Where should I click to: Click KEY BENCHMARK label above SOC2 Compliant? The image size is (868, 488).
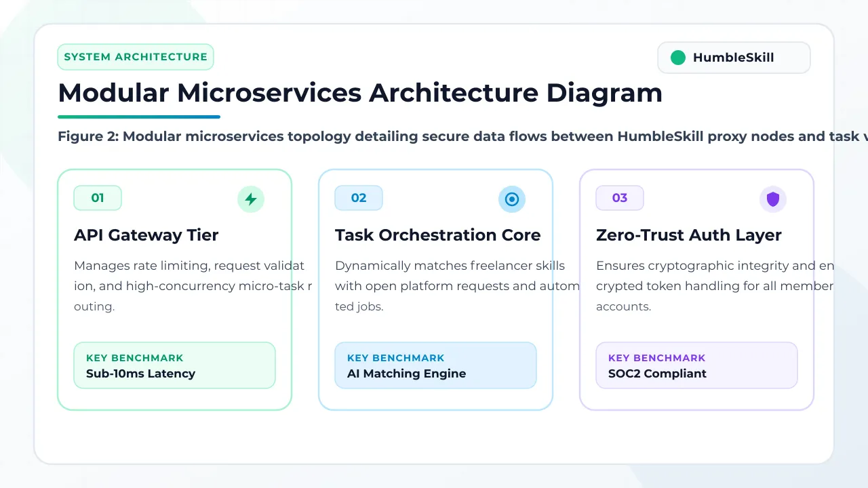pos(657,358)
